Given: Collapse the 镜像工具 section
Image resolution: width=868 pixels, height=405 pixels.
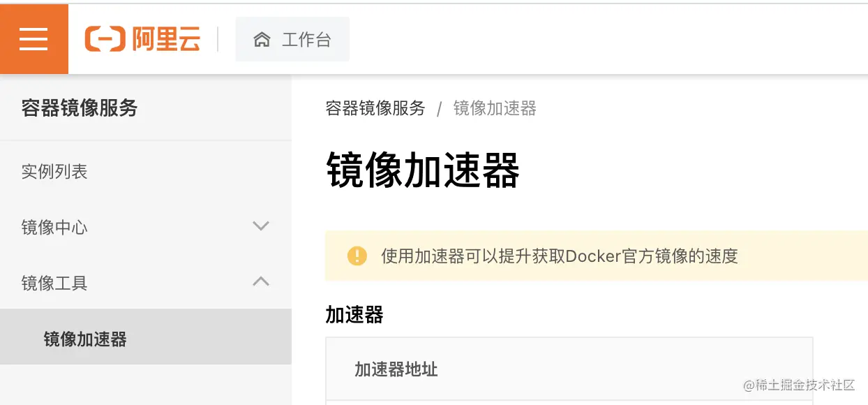Looking at the screenshot, I should coord(260,281).
